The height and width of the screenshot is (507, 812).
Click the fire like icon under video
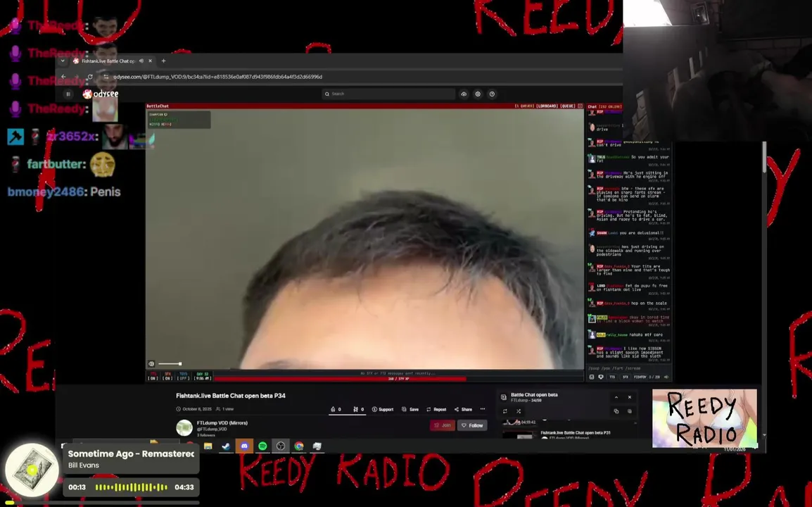(x=332, y=409)
